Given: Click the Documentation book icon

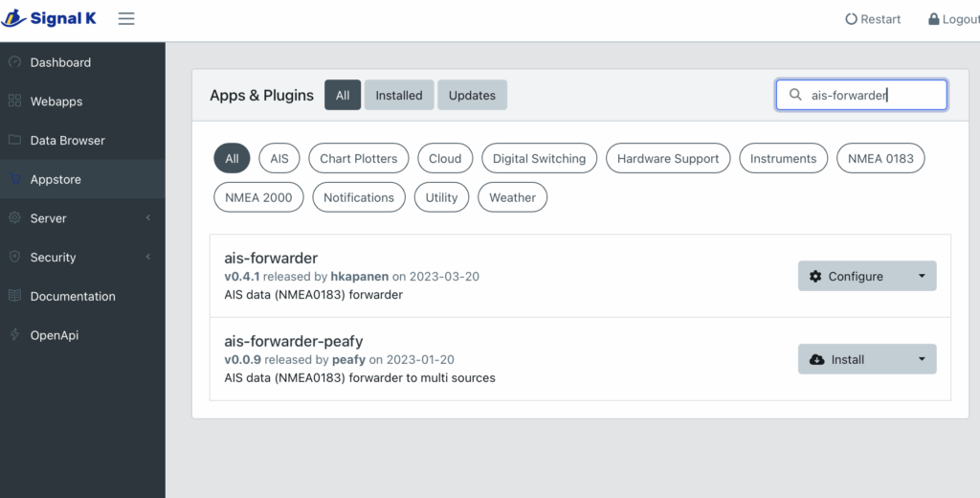Looking at the screenshot, I should coord(14,296).
